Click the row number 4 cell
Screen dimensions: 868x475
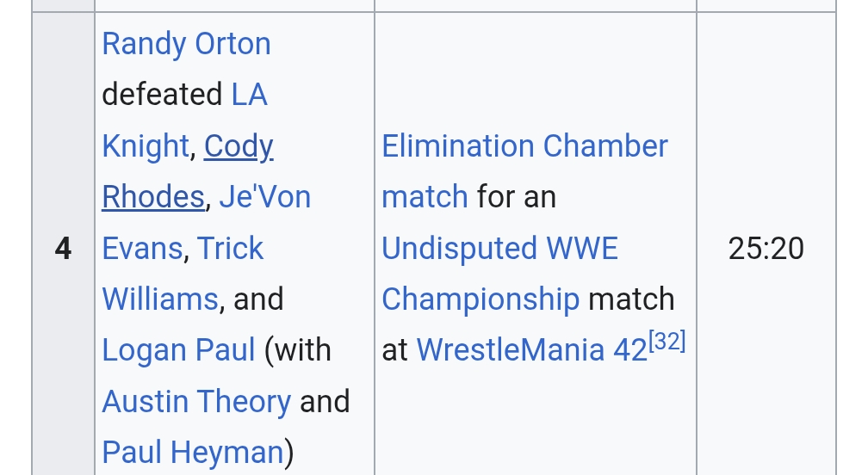(x=63, y=249)
